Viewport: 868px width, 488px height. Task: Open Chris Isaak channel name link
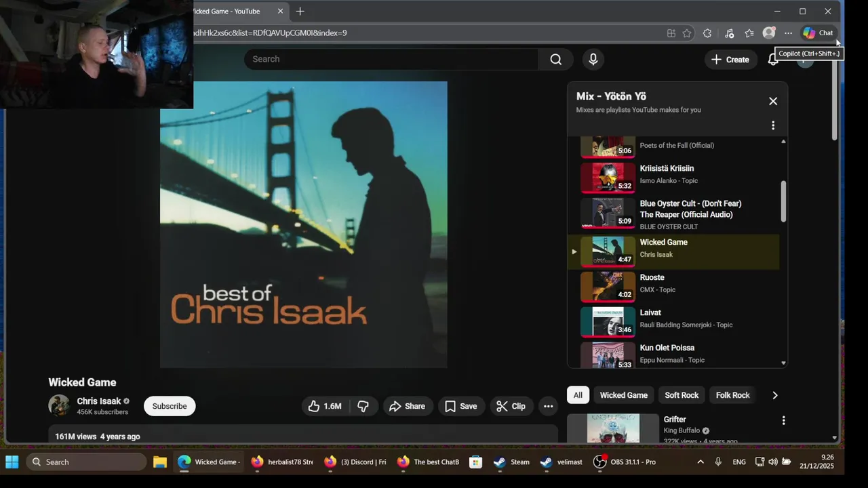(99, 401)
